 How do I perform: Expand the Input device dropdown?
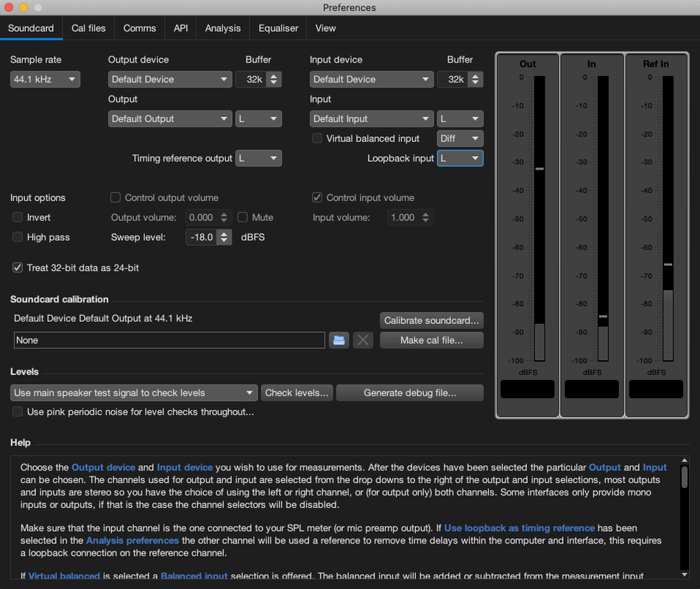click(x=372, y=79)
